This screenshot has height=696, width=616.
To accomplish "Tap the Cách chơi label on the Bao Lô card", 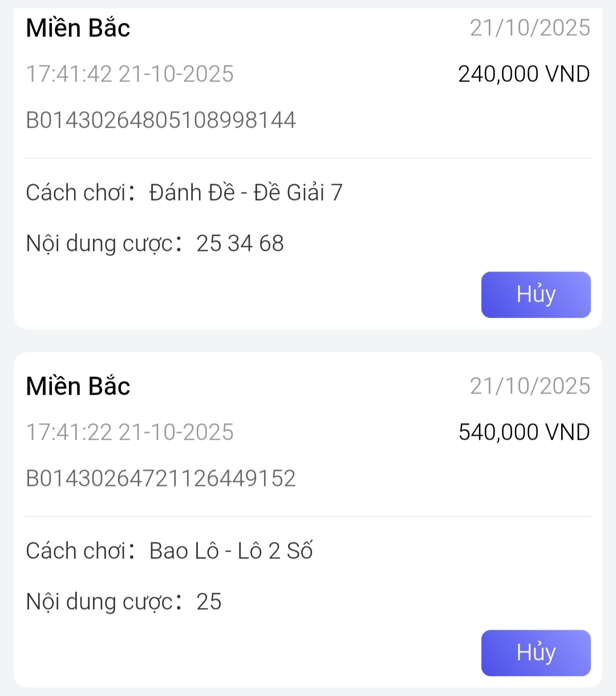I will coord(75,551).
